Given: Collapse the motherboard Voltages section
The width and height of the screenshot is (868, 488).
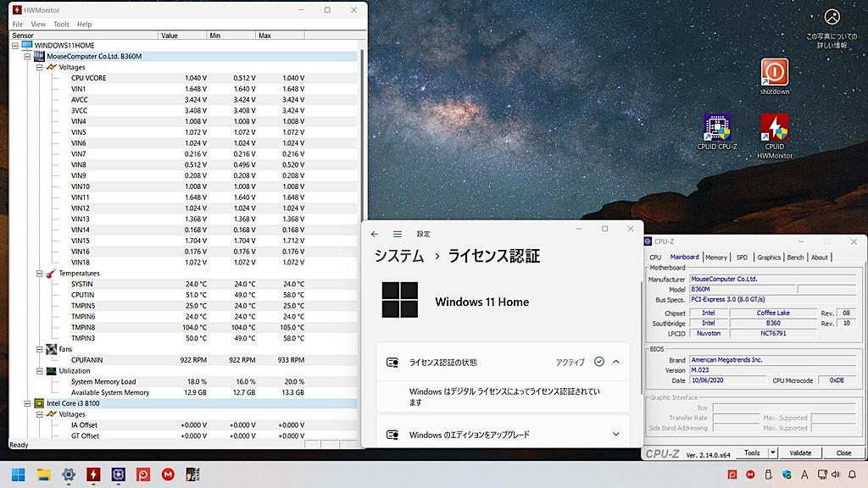Looking at the screenshot, I should click(x=39, y=67).
